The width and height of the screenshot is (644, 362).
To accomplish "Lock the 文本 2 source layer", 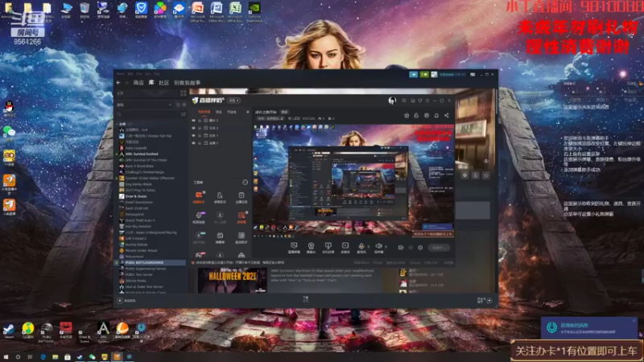I will (200, 128).
